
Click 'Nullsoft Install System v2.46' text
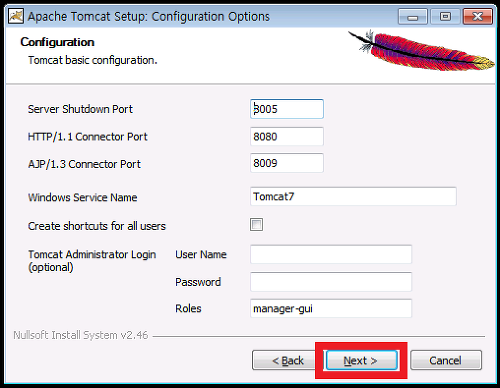(81, 335)
